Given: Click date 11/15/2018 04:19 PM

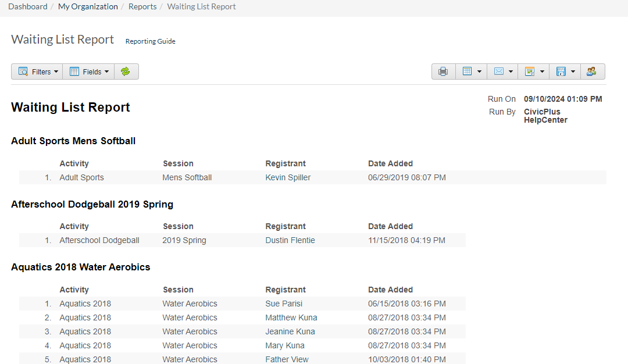Looking at the screenshot, I should [406, 240].
